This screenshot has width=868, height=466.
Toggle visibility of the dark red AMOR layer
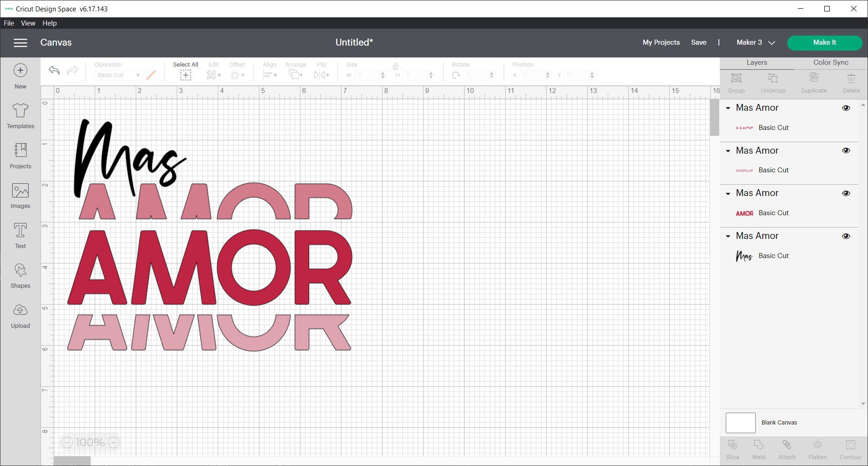click(846, 193)
